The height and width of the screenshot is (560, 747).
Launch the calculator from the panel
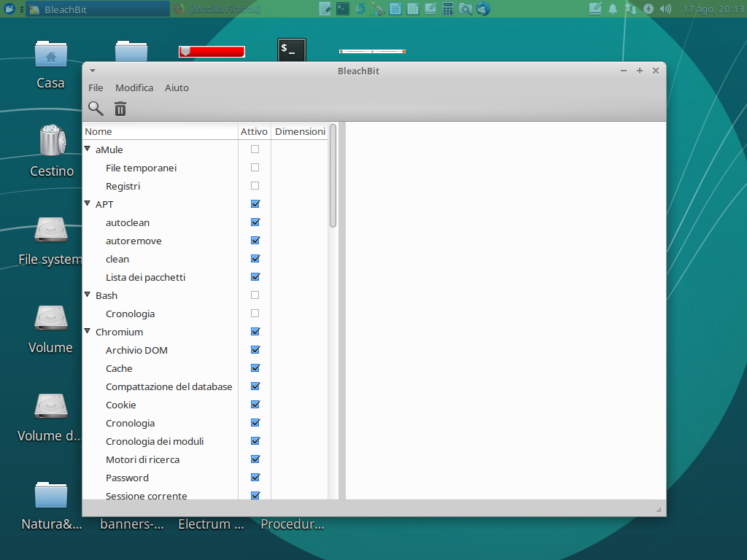pos(448,9)
